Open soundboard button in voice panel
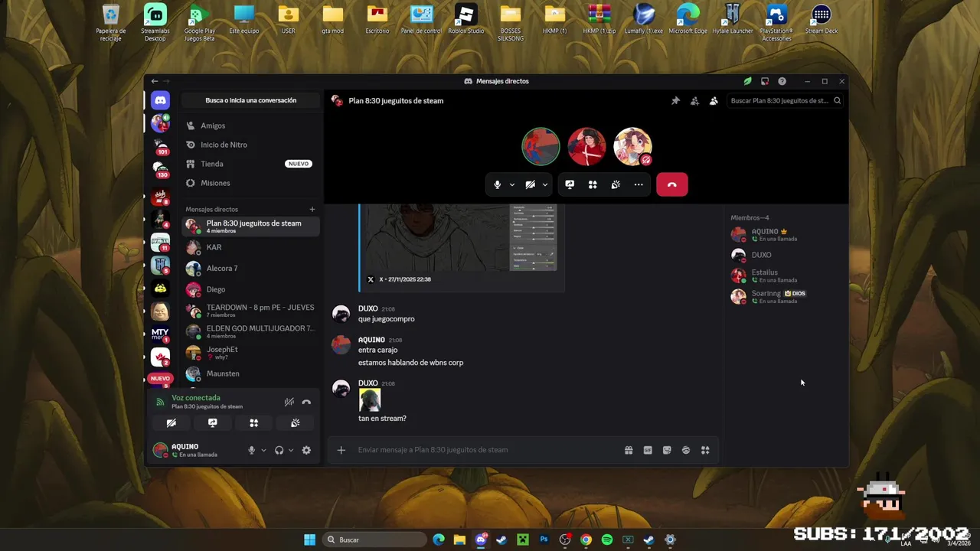Image resolution: width=980 pixels, height=551 pixels. pos(296,422)
